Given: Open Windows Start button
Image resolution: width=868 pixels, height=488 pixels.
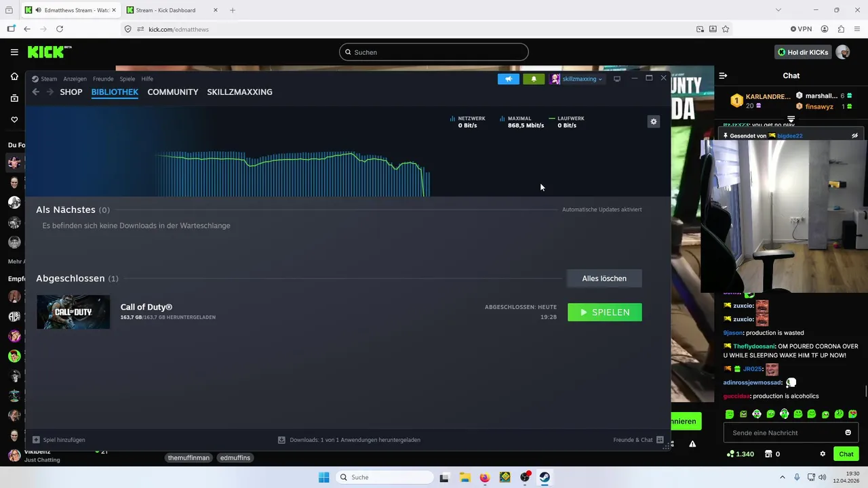Looking at the screenshot, I should 324,477.
